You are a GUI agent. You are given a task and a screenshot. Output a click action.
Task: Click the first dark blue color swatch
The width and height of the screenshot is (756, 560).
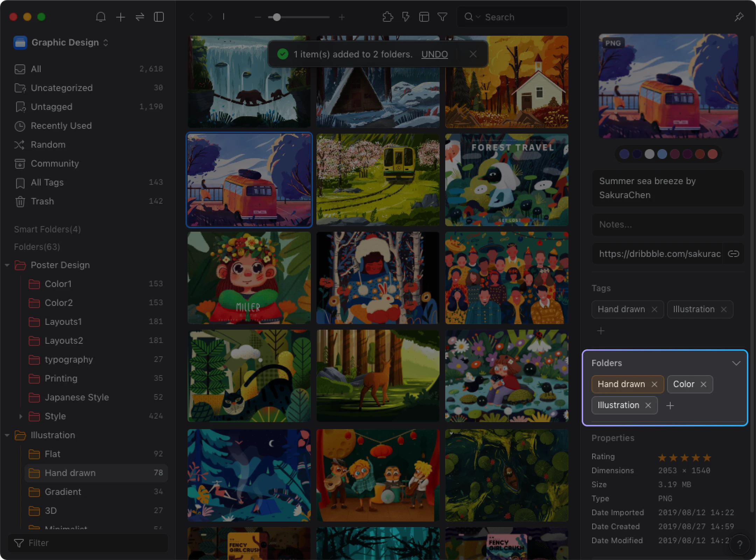[x=624, y=154]
